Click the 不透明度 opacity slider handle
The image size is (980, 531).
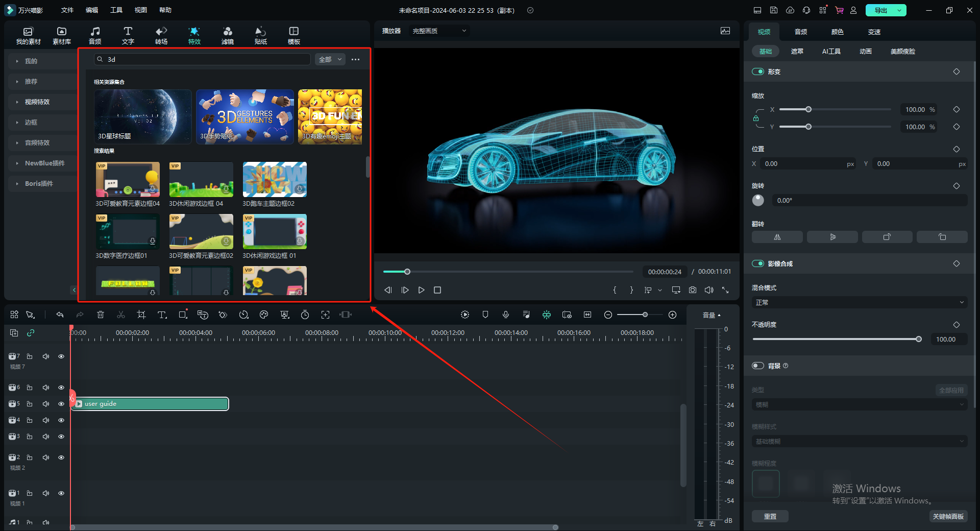[918, 340]
